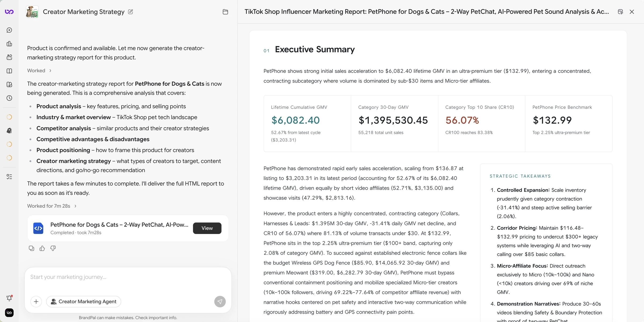The image size is (644, 322).
Task: Open the open-book library sidebar icon
Action: pyautogui.click(x=9, y=71)
